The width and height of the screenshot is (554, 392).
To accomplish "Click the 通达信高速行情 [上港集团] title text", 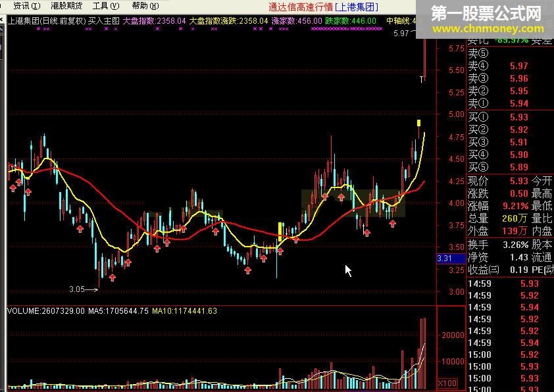I will point(323,7).
